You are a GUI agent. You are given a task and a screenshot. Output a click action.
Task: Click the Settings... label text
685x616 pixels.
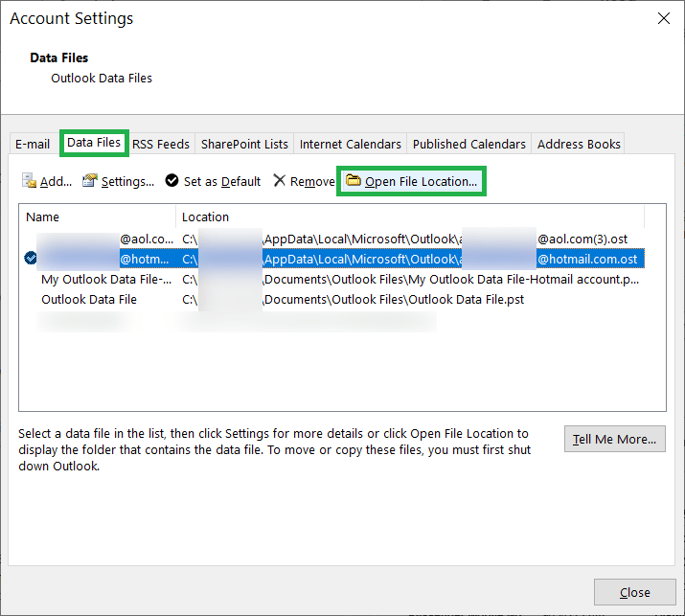point(127,181)
